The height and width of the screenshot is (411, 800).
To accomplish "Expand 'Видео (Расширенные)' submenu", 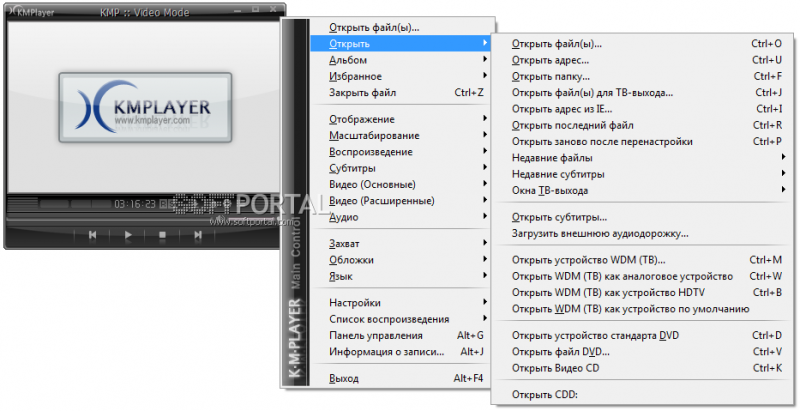I will tap(399, 201).
